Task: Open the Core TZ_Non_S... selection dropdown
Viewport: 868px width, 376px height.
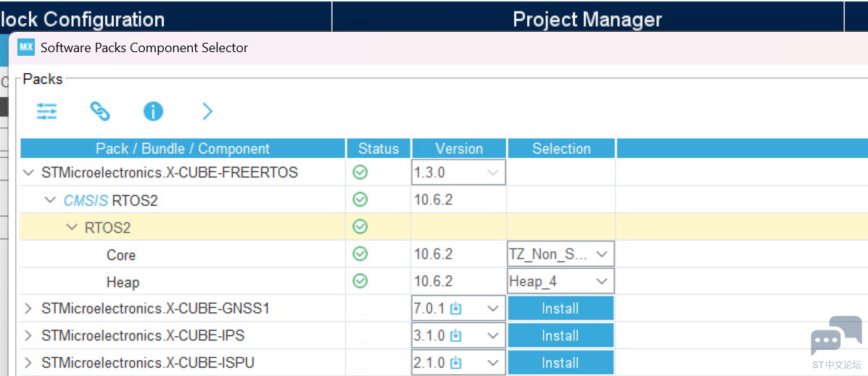Action: click(561, 254)
